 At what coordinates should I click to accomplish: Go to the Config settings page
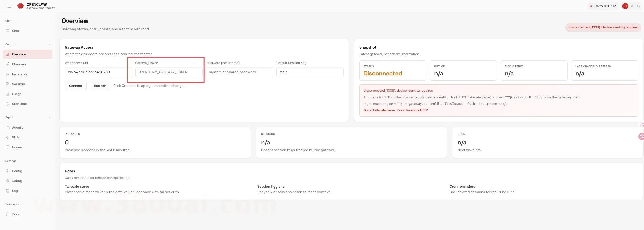[17, 171]
